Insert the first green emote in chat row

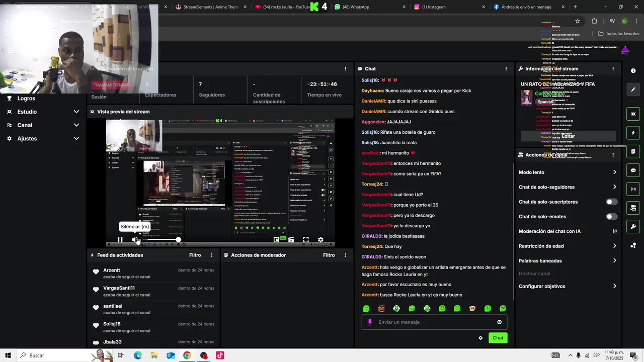pyautogui.click(x=366, y=309)
